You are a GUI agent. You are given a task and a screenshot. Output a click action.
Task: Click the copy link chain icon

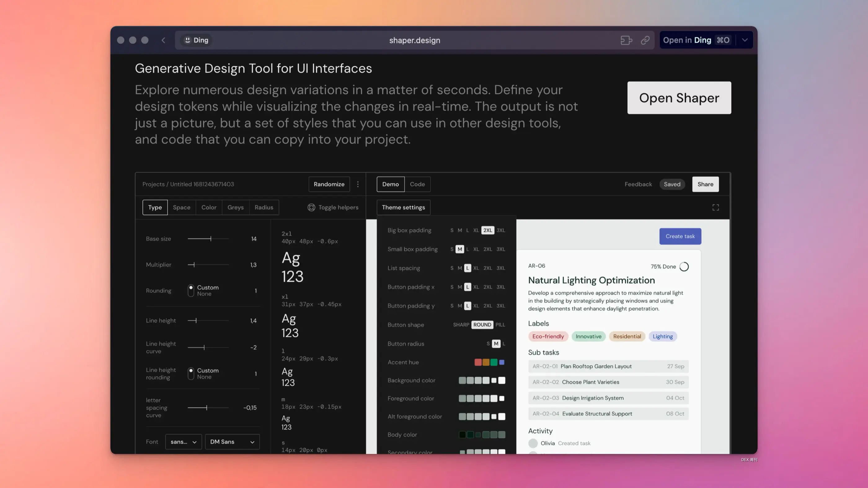pos(645,40)
